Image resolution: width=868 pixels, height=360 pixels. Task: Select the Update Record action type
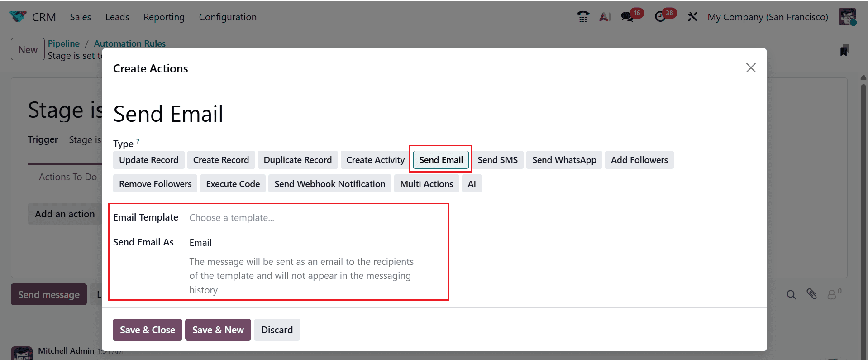[149, 160]
